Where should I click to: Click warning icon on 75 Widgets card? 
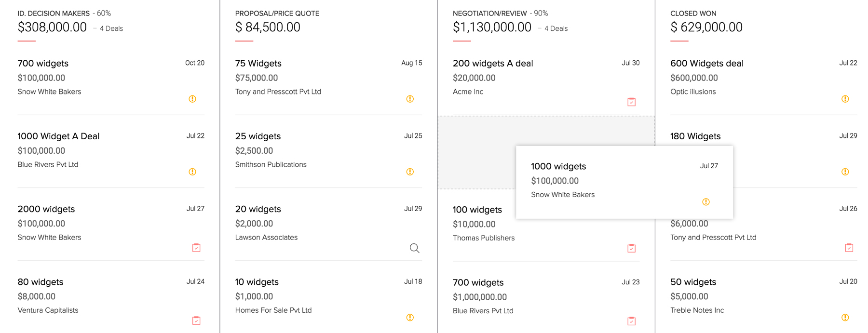click(x=410, y=99)
